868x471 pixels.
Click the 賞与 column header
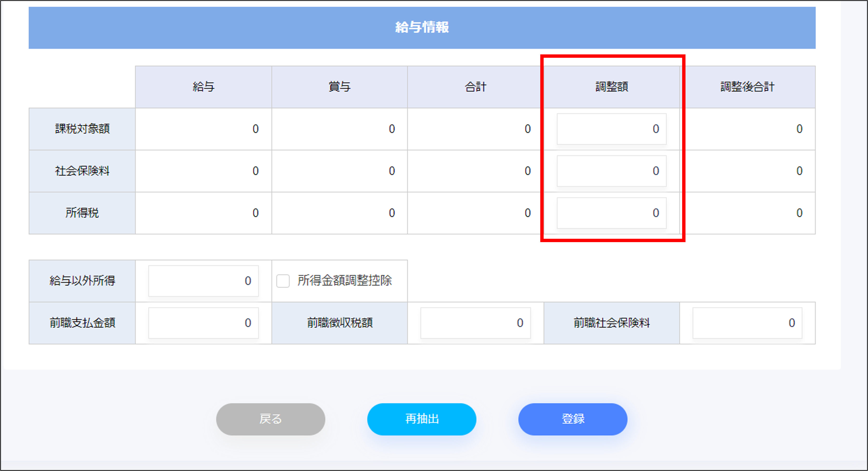coord(340,87)
